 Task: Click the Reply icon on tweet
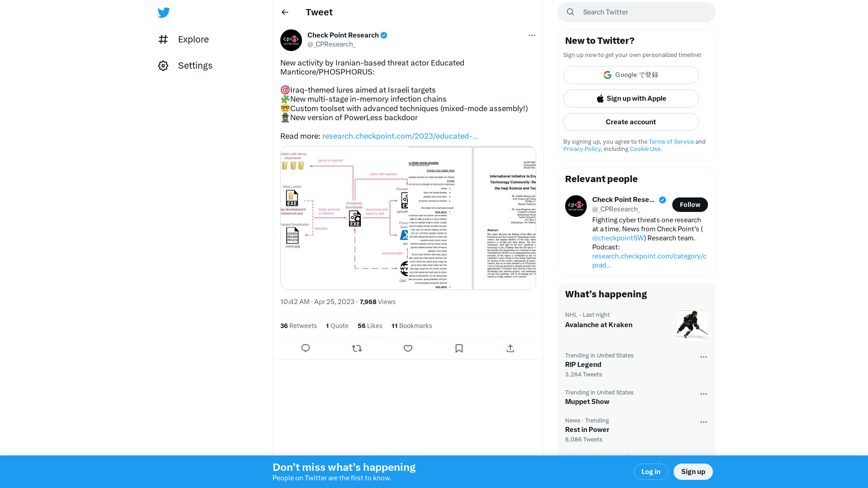[x=306, y=348]
